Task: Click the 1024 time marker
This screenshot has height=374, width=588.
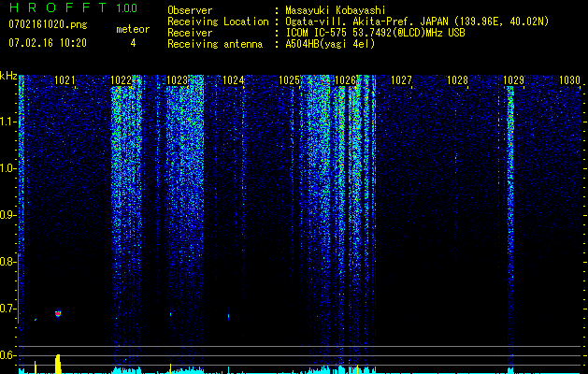Action: [x=233, y=80]
